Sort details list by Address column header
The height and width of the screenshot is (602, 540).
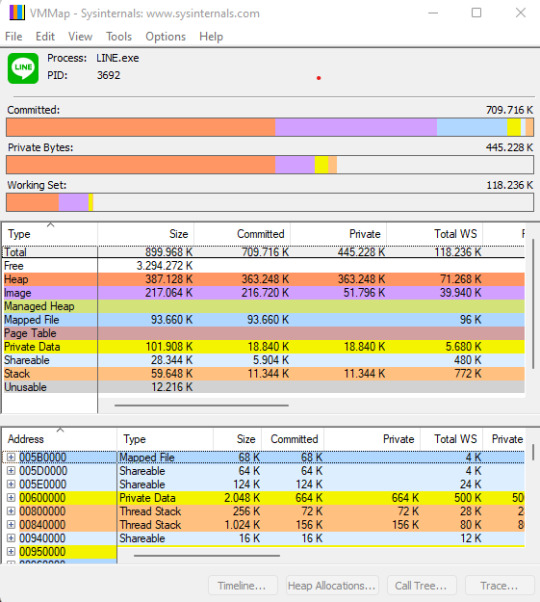point(59,439)
